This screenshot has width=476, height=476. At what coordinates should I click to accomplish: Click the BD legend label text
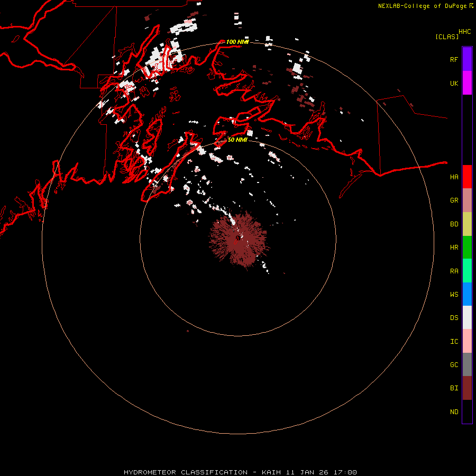(x=454, y=224)
